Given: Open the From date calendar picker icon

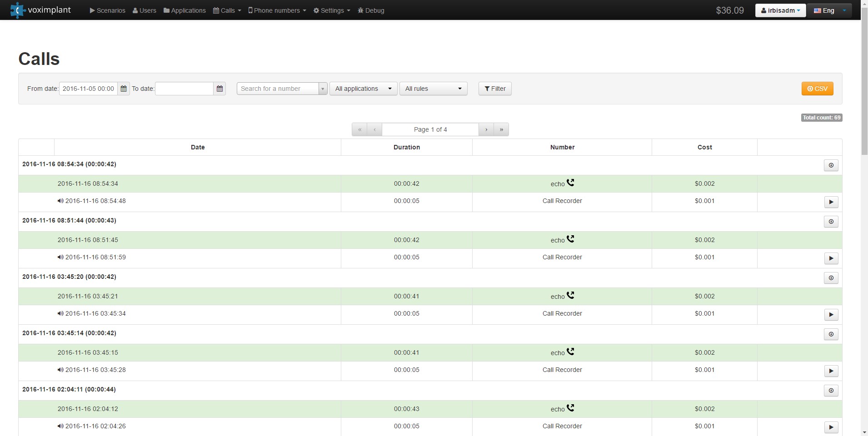Looking at the screenshot, I should click(124, 89).
